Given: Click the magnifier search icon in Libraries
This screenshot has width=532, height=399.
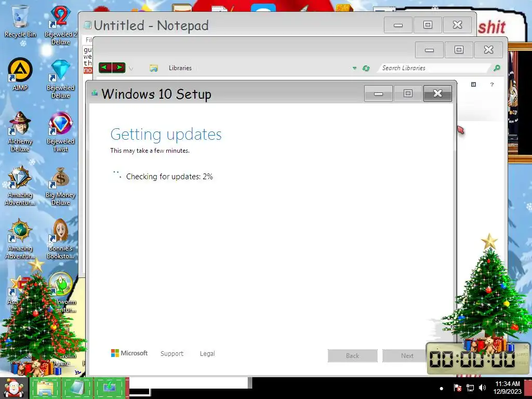Looking at the screenshot, I should (x=497, y=68).
